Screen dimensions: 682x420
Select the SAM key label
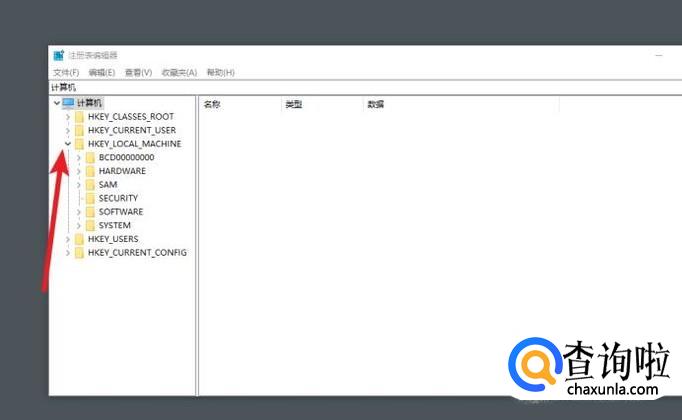click(x=108, y=184)
